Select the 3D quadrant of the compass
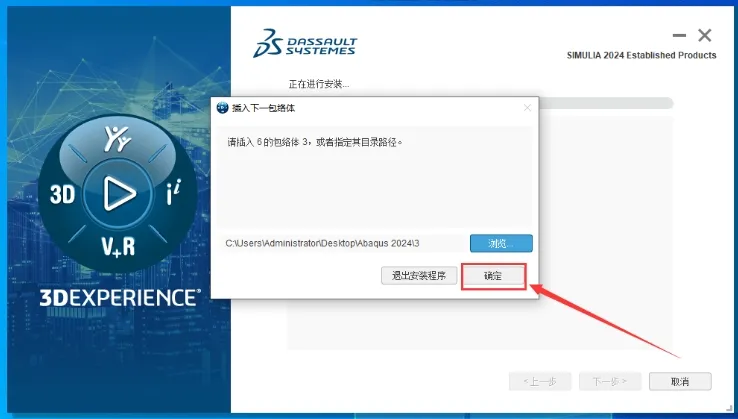 coord(62,194)
